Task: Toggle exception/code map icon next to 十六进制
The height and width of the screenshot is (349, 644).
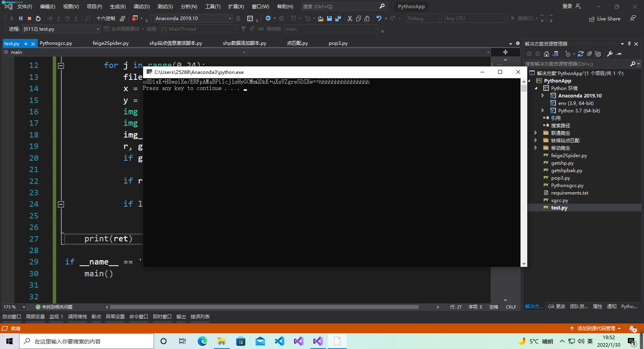Action: pos(123,18)
